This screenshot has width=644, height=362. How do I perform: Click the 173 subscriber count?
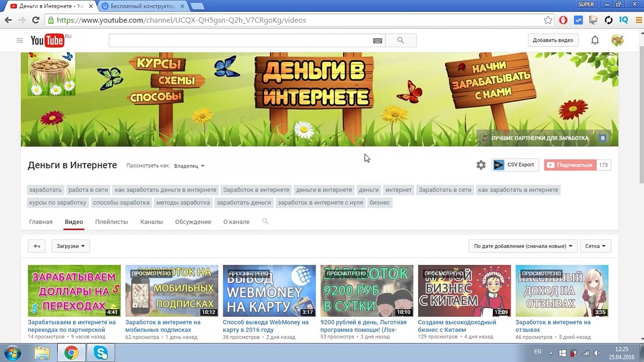click(603, 165)
